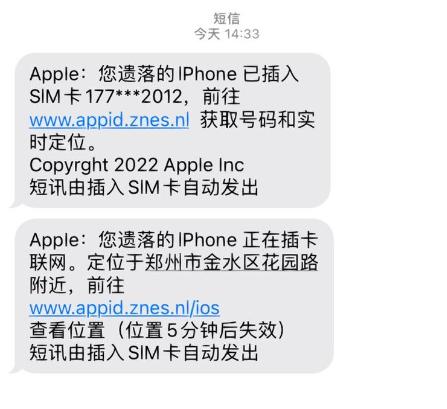Viewport: 447px width, 409px height.
Task: Click the first message bubble's tail
Action: tap(16, 203)
